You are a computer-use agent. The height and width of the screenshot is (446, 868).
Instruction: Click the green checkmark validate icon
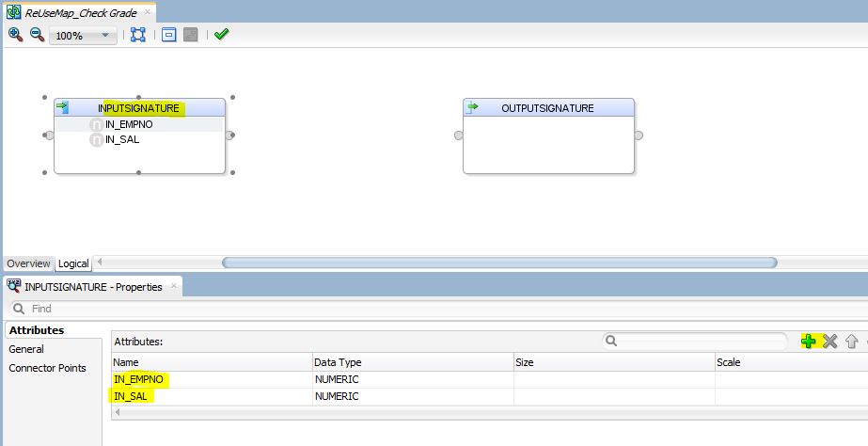tap(221, 35)
